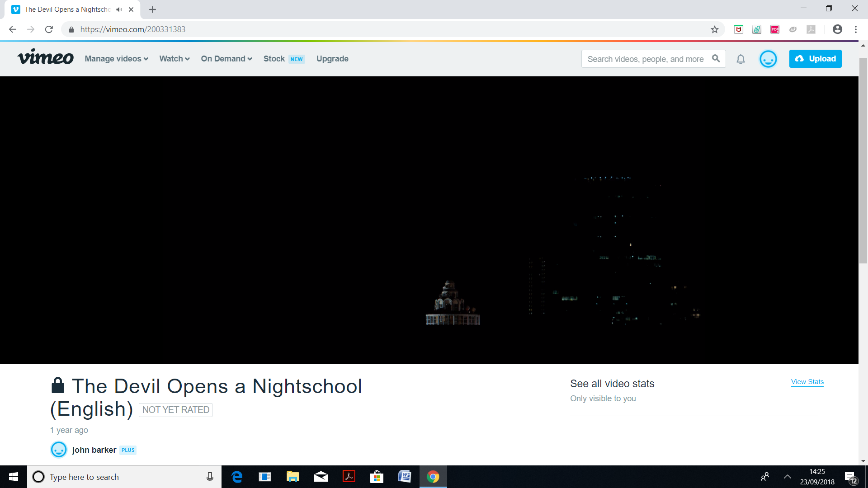The image size is (868, 488).
Task: Click taskbar search box
Action: click(124, 477)
